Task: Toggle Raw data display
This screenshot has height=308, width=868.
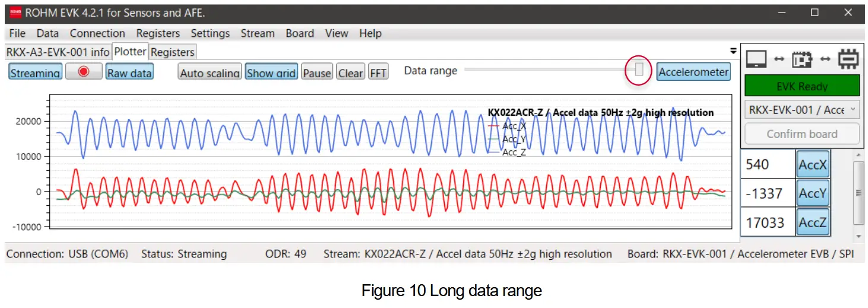Action: click(x=129, y=73)
